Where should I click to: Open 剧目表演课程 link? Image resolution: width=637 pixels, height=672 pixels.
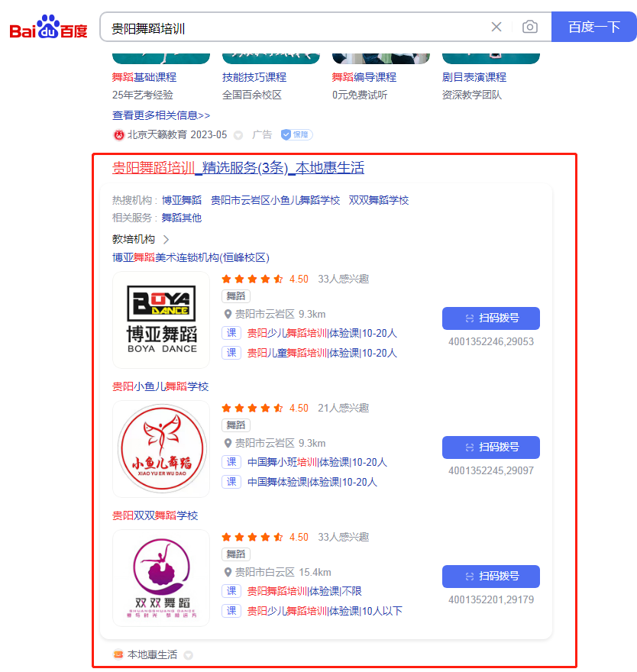click(x=474, y=77)
